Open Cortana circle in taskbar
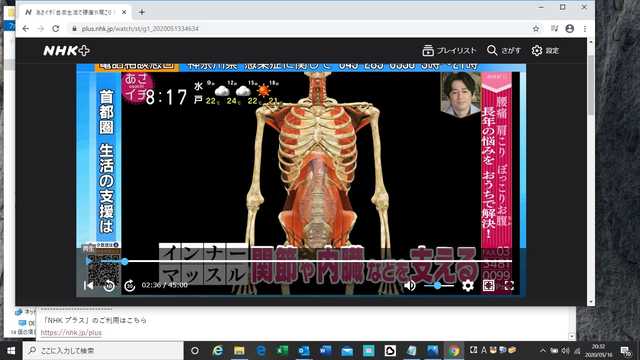This screenshot has height=360, width=640. (195, 351)
